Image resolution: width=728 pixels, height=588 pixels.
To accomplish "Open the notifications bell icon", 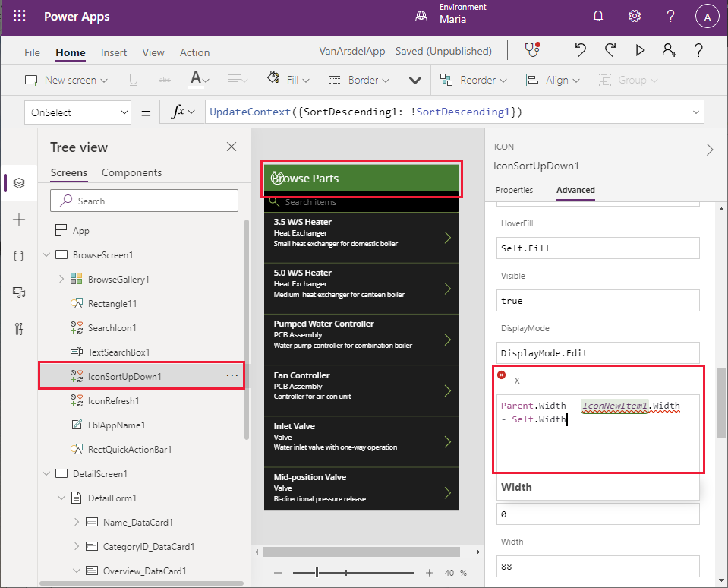I will tap(598, 17).
